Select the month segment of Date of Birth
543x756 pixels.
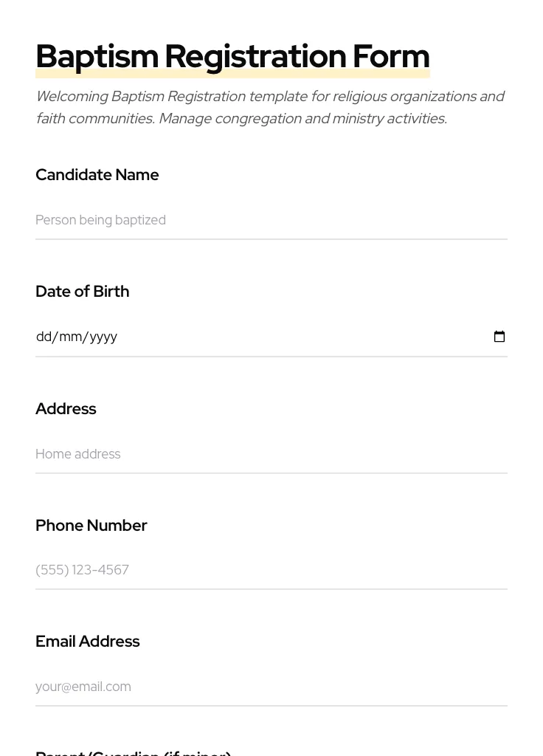[x=71, y=337]
